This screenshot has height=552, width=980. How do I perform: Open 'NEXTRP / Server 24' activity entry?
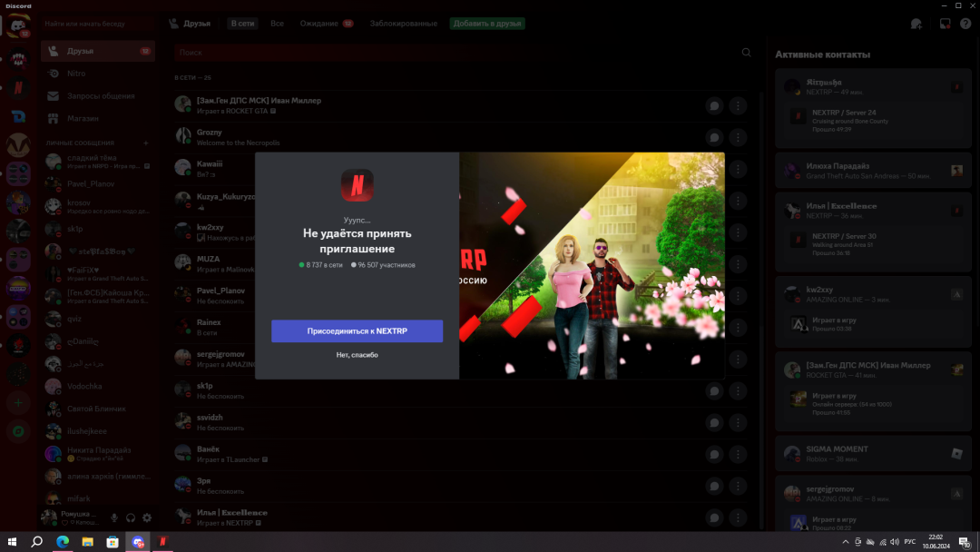(x=873, y=121)
